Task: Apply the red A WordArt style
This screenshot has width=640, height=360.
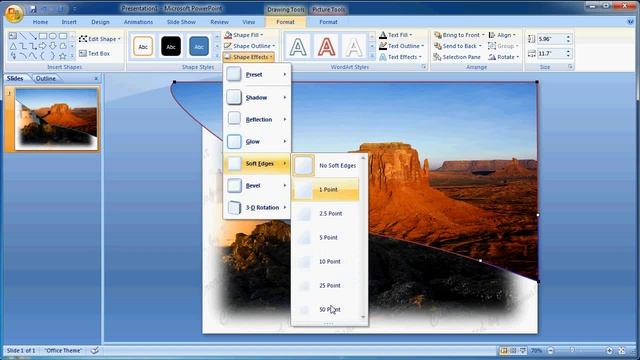Action: [326, 47]
